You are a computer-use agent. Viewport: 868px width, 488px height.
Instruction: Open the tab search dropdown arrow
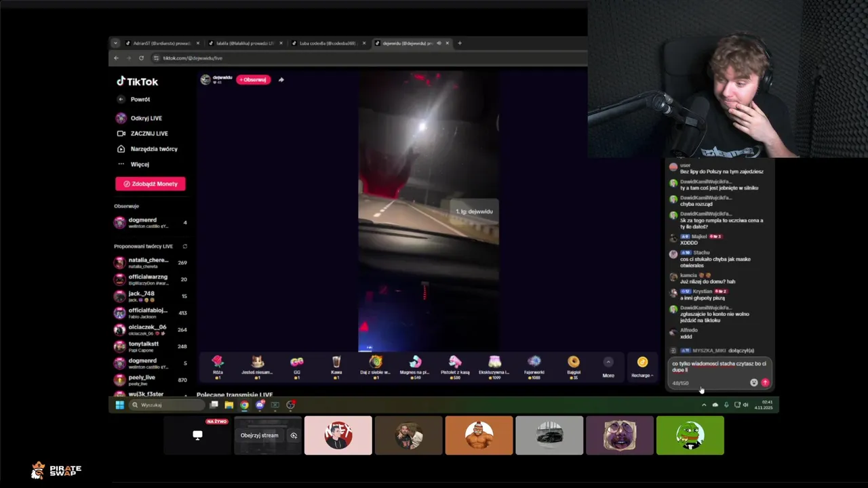pos(115,43)
